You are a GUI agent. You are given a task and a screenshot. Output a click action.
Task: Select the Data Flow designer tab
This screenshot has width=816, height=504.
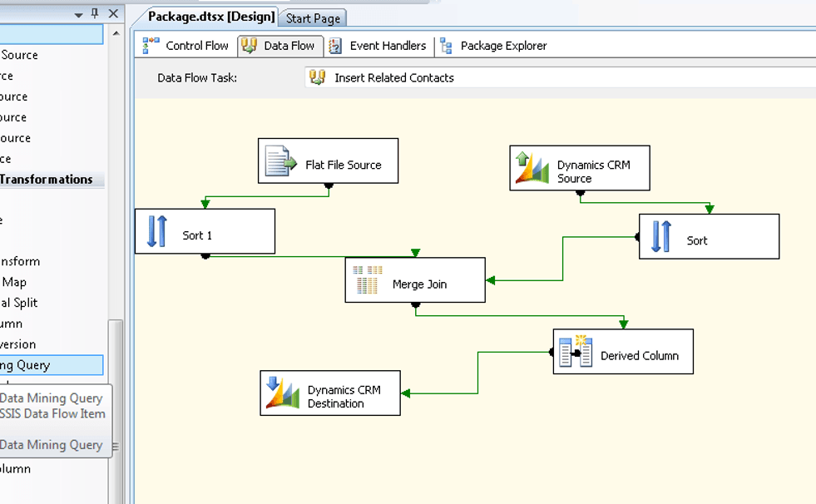tap(280, 46)
